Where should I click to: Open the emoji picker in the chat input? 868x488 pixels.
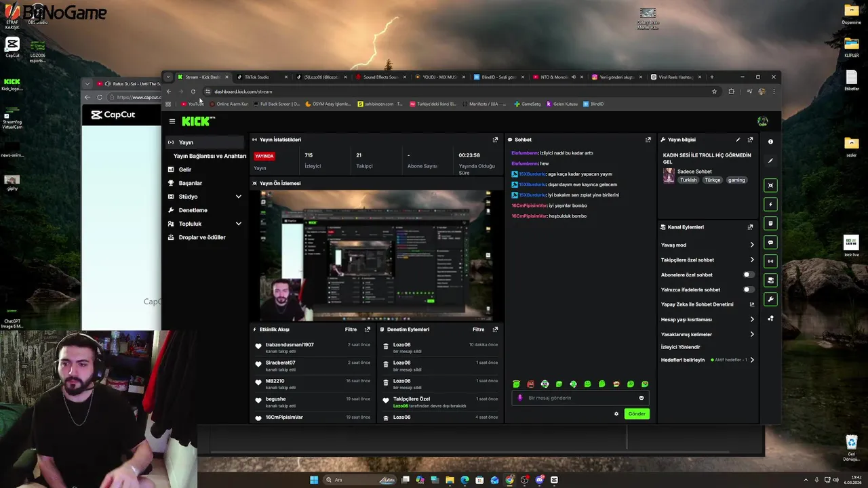click(642, 398)
